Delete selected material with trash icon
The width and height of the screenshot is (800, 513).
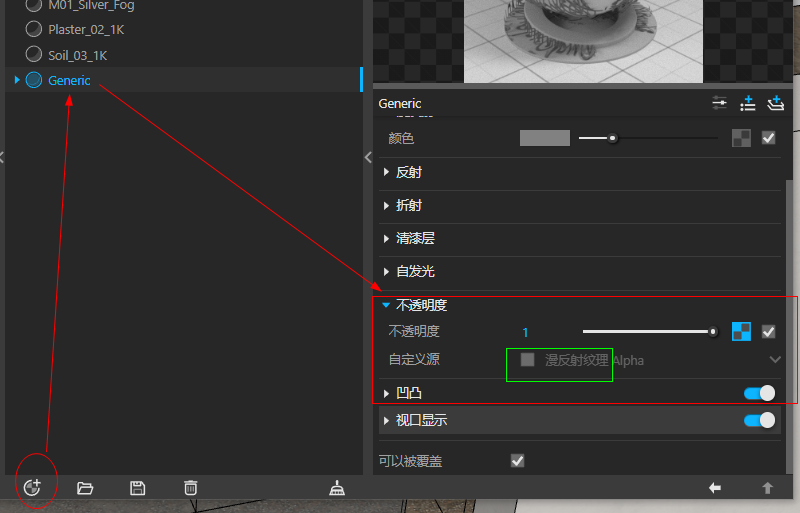[190, 487]
